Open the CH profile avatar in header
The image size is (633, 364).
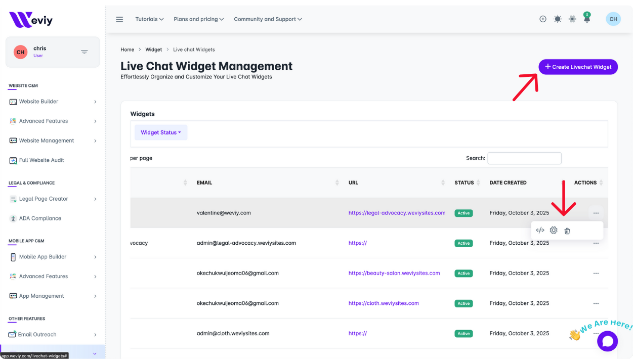pos(613,19)
